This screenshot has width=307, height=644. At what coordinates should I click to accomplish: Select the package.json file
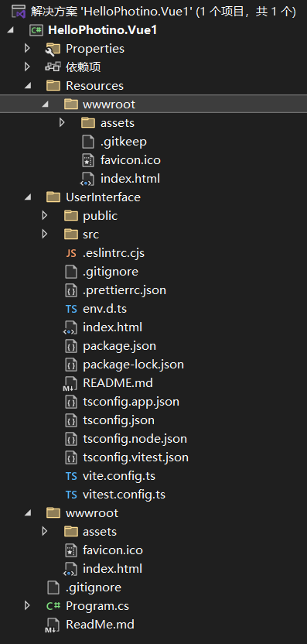coord(119,346)
